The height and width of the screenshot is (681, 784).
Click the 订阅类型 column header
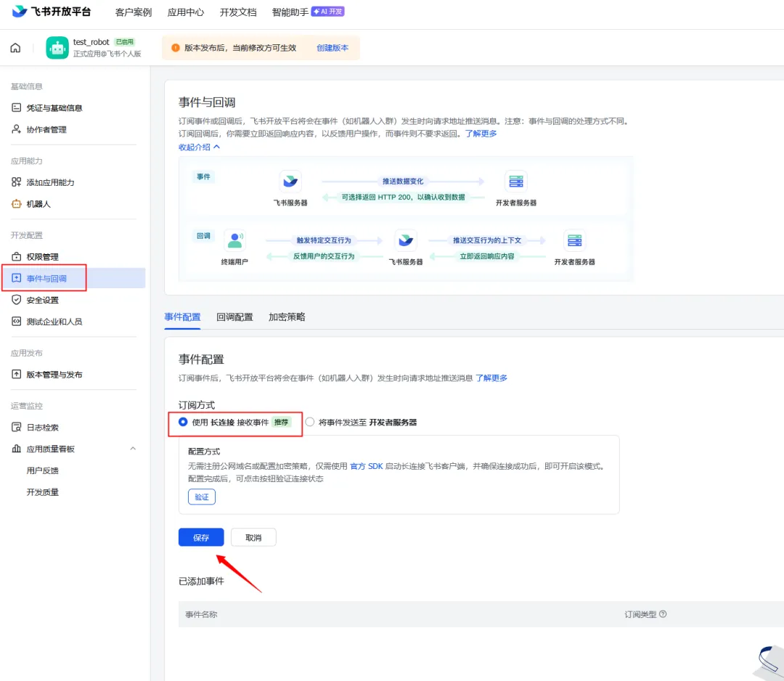640,614
